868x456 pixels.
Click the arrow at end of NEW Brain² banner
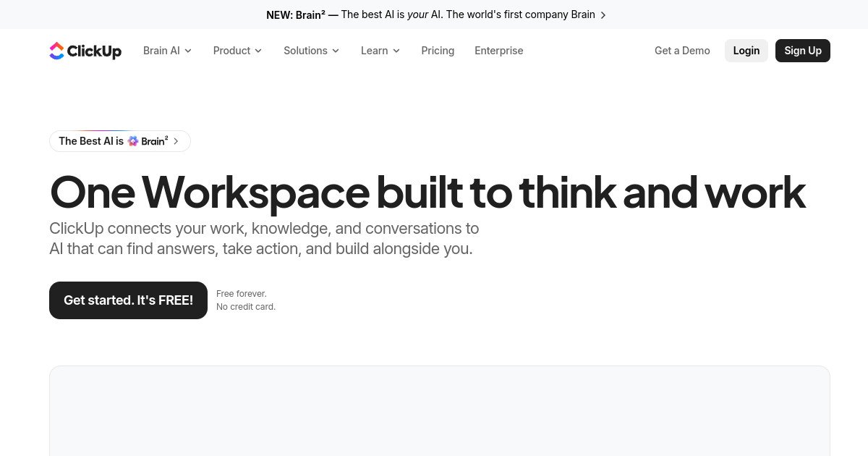[603, 14]
